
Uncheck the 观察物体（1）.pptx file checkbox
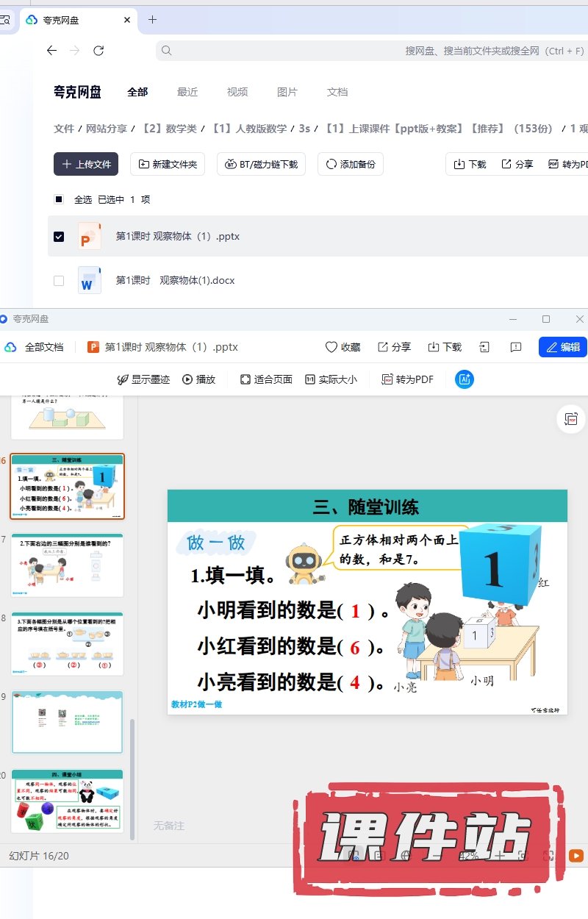point(59,237)
